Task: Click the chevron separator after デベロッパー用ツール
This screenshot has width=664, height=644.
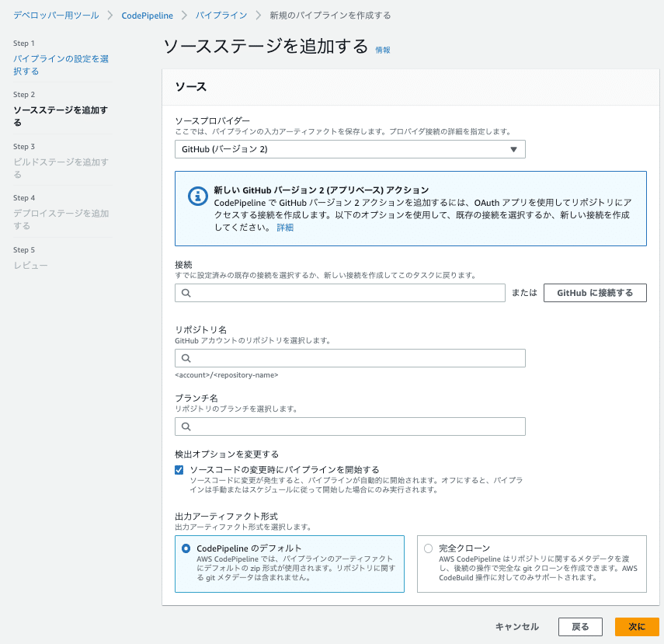Action: pos(110,16)
